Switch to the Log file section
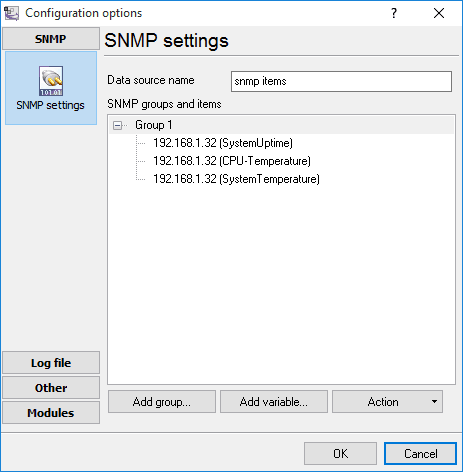The image size is (463, 472). coord(51,363)
